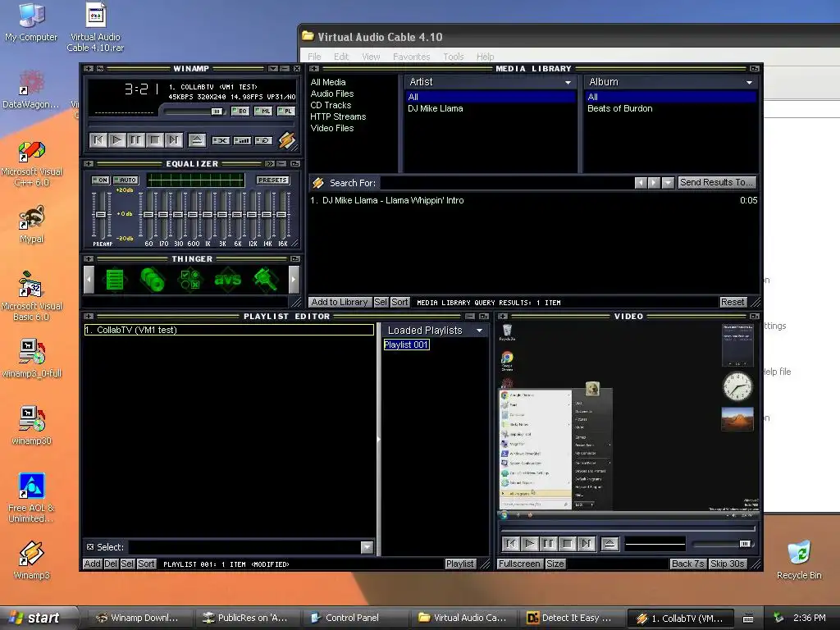Select artist DJ Mike Llama
Screen dimensions: 840x630
(x=435, y=108)
